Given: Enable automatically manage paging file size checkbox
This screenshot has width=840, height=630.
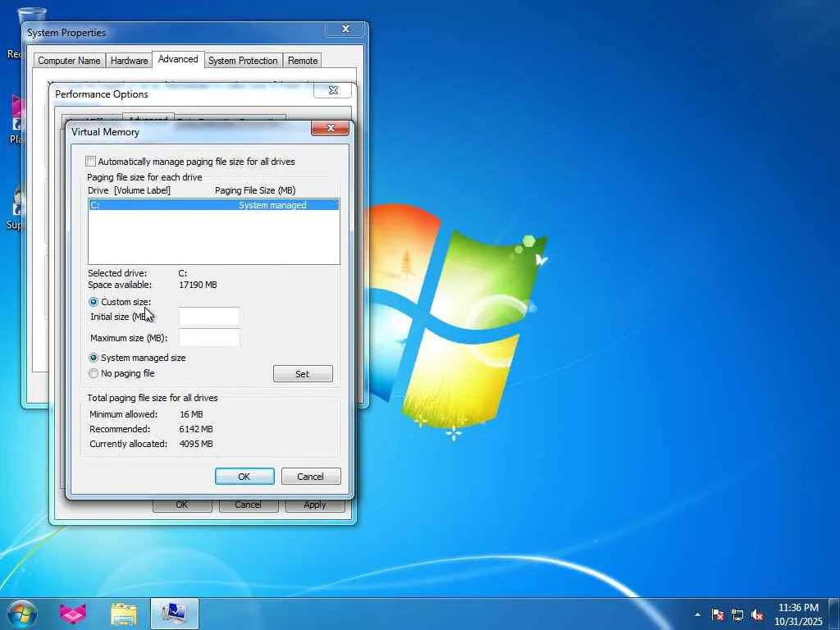Looking at the screenshot, I should pyautogui.click(x=90, y=162).
